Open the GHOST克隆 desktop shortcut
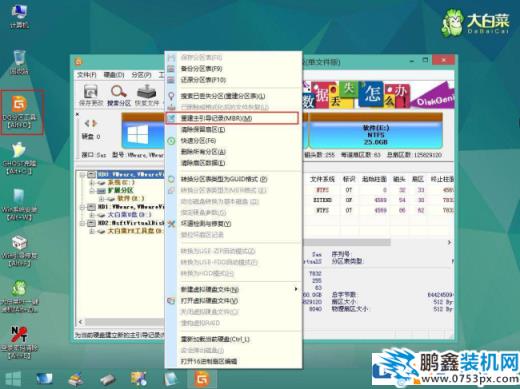520x389 pixels. click(19, 158)
